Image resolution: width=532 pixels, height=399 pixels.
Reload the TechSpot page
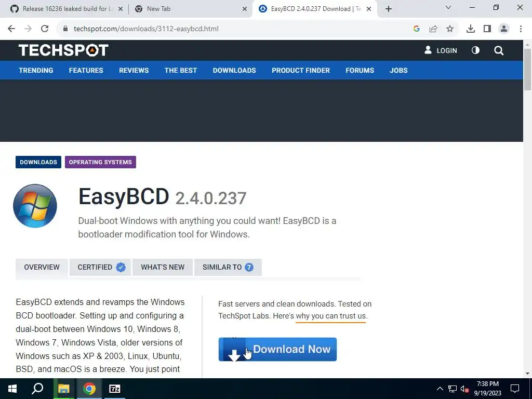tap(45, 29)
